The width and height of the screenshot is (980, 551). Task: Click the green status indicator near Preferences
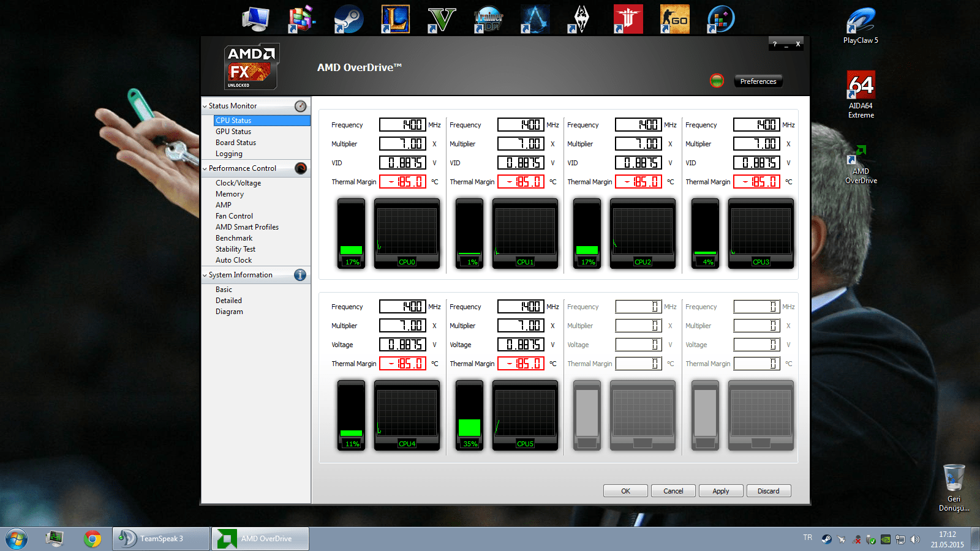tap(717, 81)
